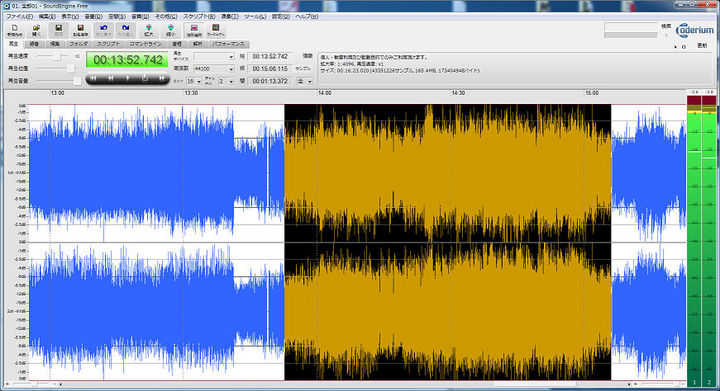Click the rewind playback button
Viewport: 720px width, 391px height.
[111, 78]
